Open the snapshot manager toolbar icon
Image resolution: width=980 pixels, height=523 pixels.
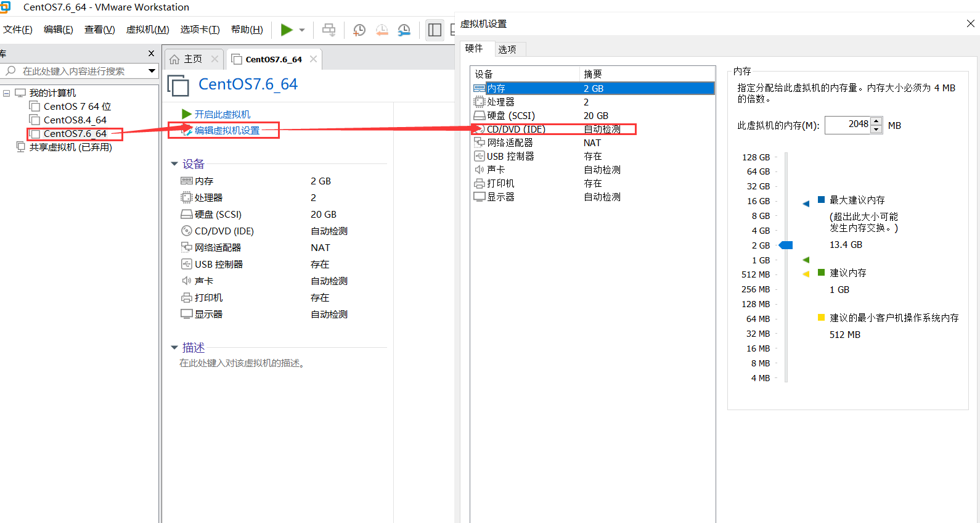(x=404, y=30)
